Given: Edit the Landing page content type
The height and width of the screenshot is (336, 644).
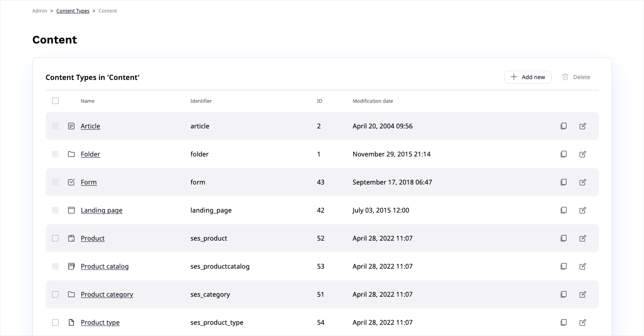Looking at the screenshot, I should click(x=582, y=210).
